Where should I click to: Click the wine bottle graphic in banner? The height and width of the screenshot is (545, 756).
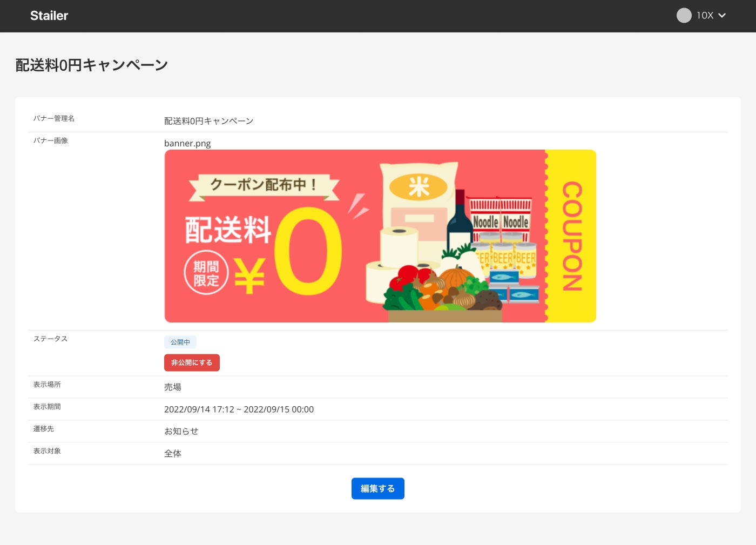click(460, 220)
